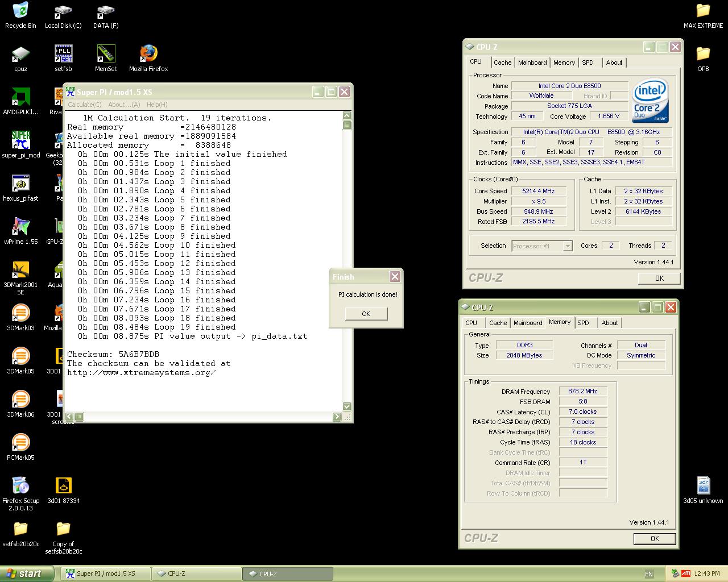
Task: Click the Intel Core 2 Duo E8500 name
Action: click(569, 86)
